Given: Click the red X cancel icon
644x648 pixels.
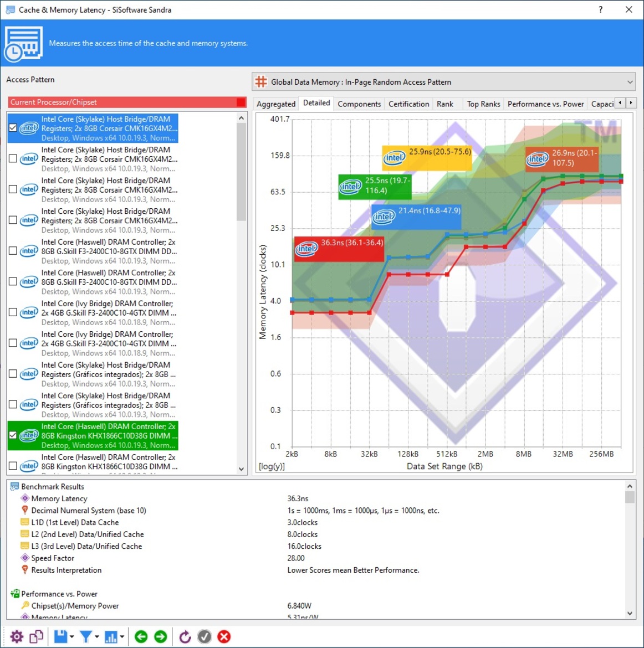Looking at the screenshot, I should (x=224, y=636).
